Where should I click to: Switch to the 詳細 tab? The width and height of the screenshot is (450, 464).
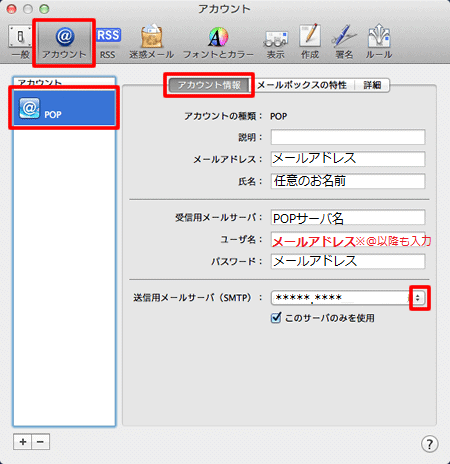[372, 85]
